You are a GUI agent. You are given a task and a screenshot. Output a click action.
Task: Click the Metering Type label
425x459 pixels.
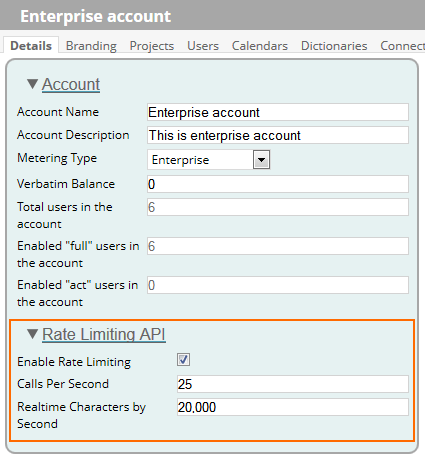57,158
